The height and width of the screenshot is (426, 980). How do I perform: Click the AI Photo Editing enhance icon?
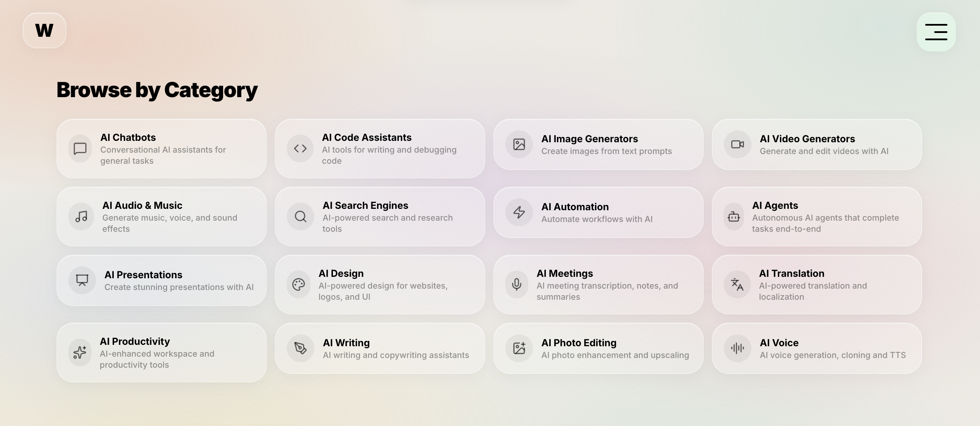click(x=518, y=348)
